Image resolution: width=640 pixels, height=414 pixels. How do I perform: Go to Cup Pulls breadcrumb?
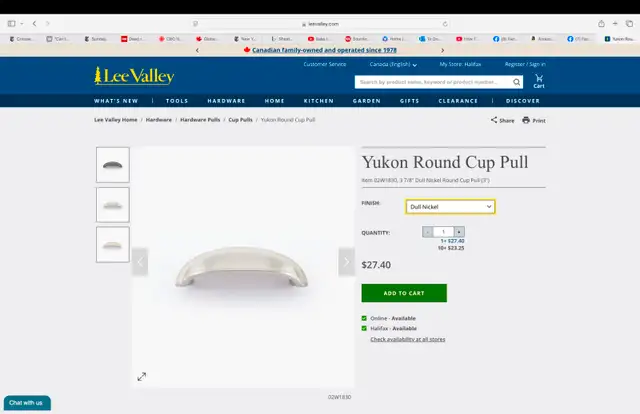click(x=240, y=120)
